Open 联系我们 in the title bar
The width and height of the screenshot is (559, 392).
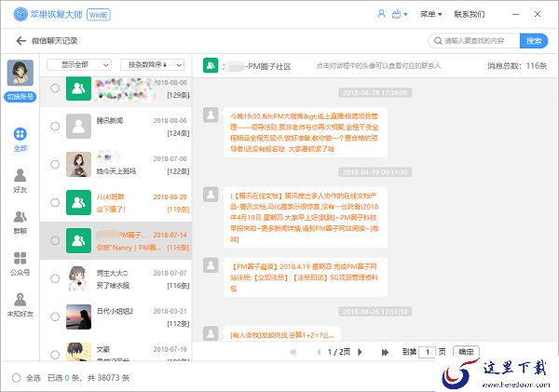pos(470,14)
